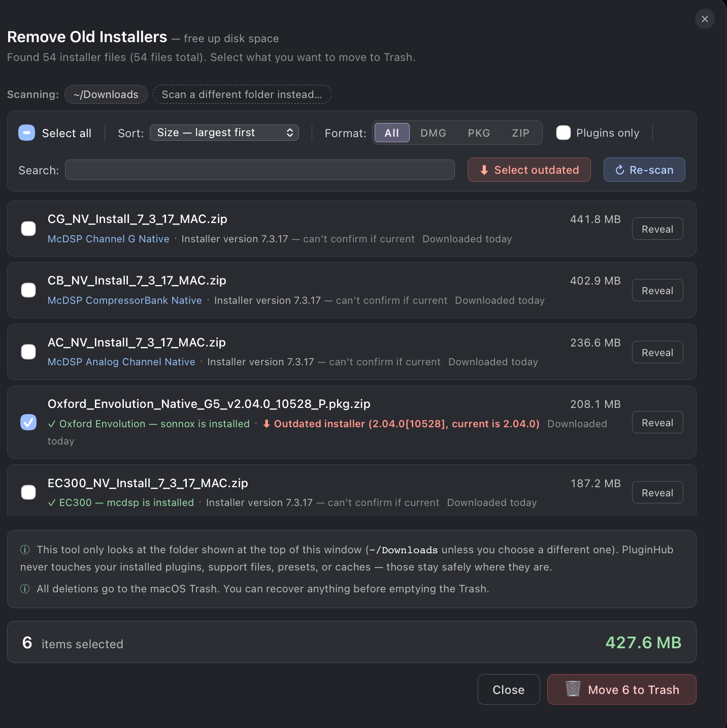The image size is (727, 728).
Task: Check the EC300_NV_Install_7_3_17_MAC.zip checkbox
Action: [x=28, y=492]
